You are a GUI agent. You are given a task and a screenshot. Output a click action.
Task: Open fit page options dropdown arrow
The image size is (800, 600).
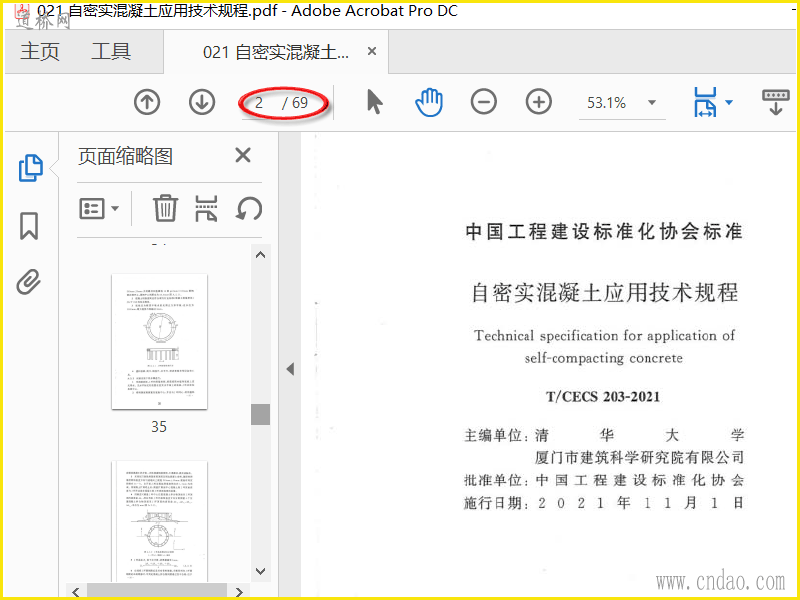(729, 103)
